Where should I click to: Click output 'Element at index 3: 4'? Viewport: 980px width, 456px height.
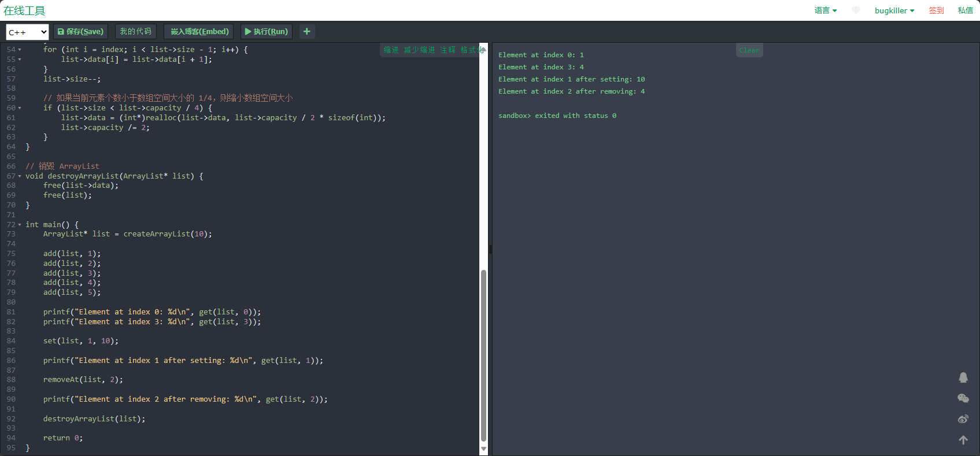[541, 67]
